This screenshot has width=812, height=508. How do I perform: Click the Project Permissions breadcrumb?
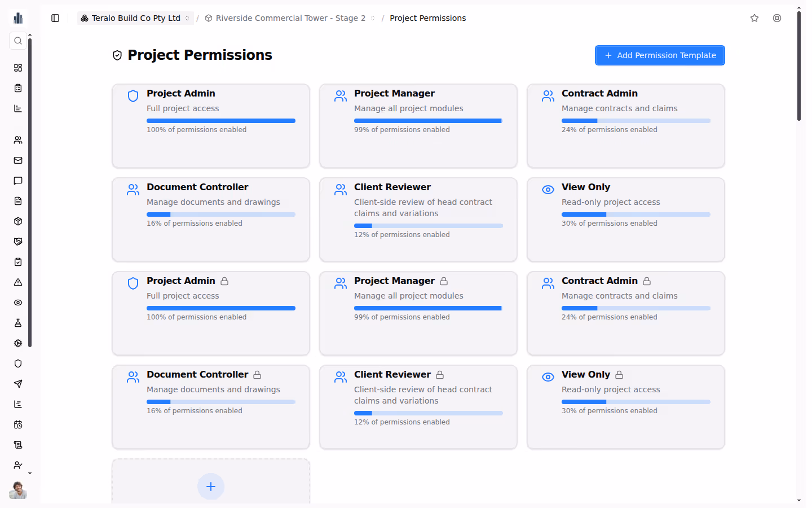[428, 18]
